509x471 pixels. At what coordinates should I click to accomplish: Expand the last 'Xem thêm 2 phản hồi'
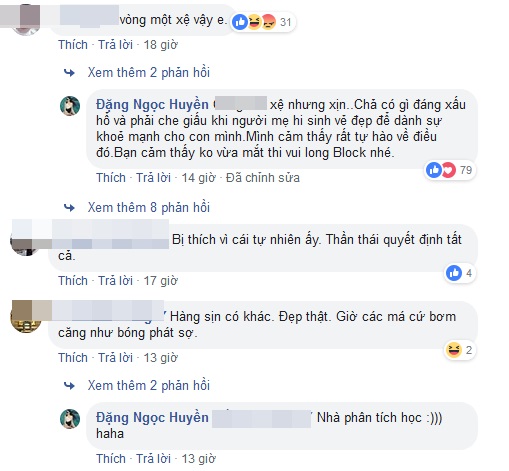pyautogui.click(x=149, y=385)
